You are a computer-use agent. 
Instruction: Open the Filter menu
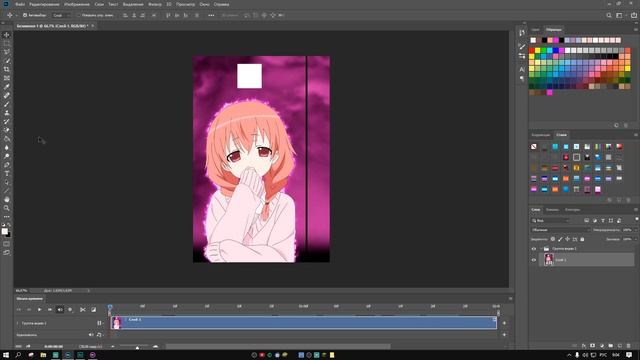coord(155,4)
